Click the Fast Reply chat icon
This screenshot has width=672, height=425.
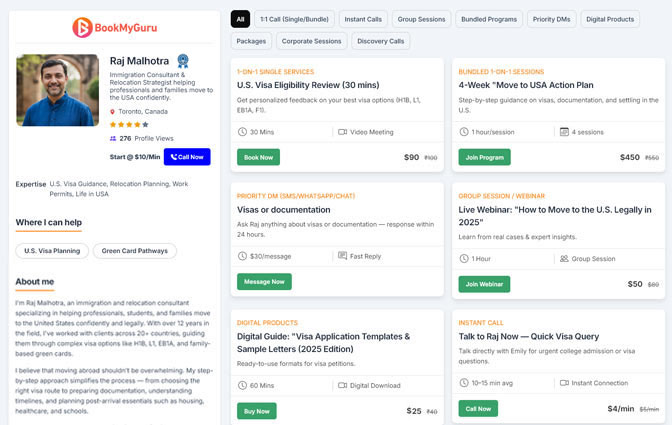tap(342, 256)
